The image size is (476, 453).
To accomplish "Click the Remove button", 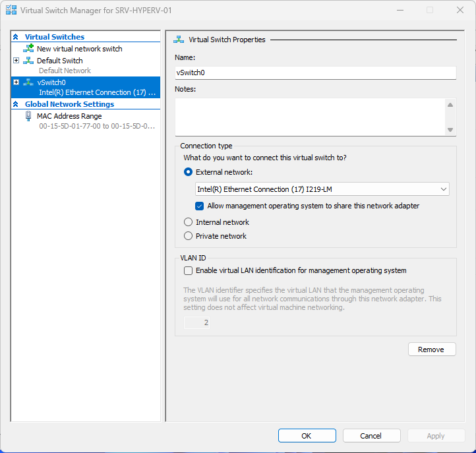I will point(432,349).
